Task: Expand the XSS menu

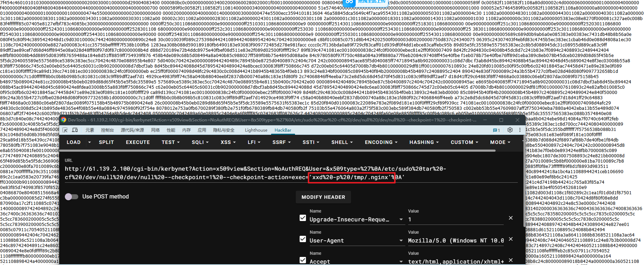Action: [228, 142]
